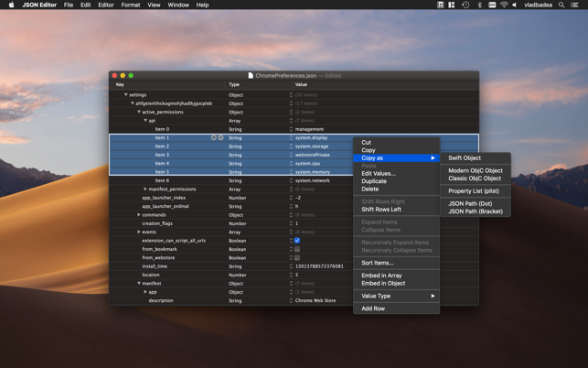Open the Window menu
This screenshot has height=368, width=588.
(x=178, y=5)
